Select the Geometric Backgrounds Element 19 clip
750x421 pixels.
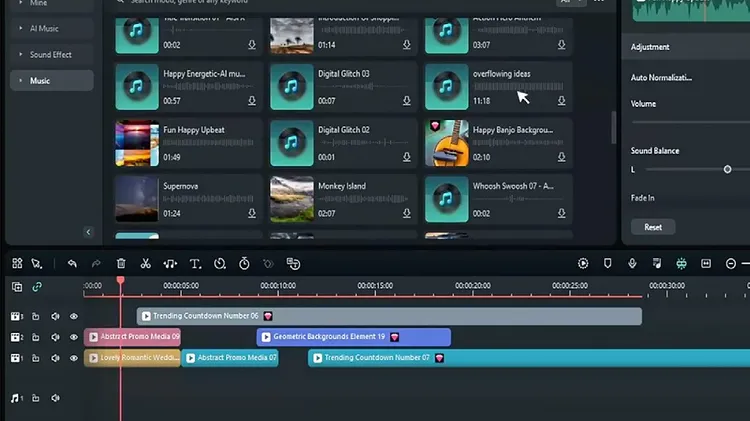pos(354,337)
